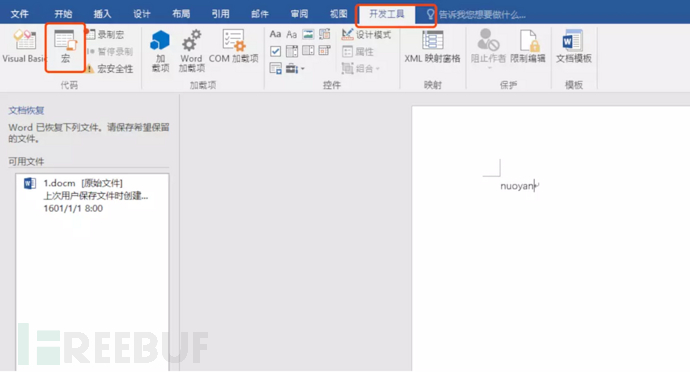The height and width of the screenshot is (372, 690).
Task: Select recovered file 1.docm [原始文件]
Action: point(92,195)
